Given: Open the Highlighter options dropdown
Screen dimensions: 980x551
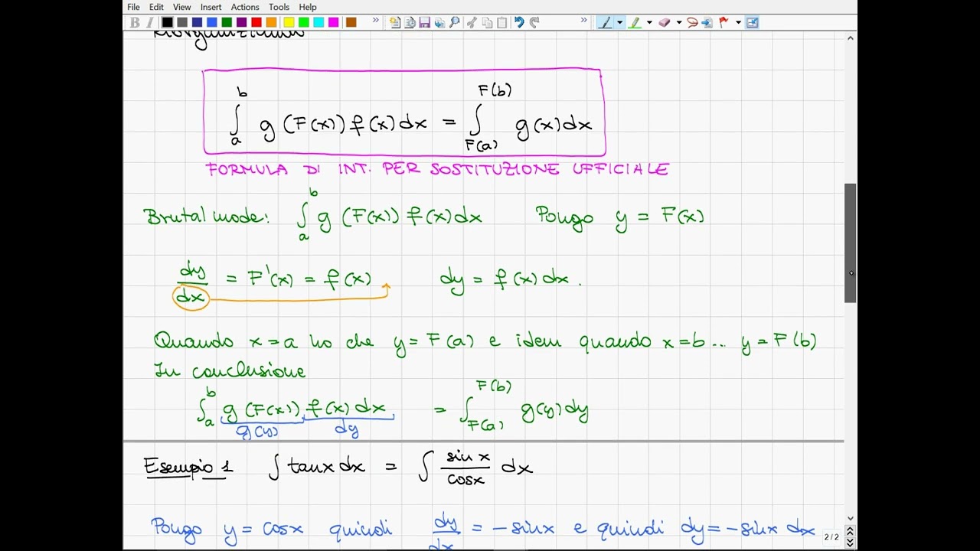Looking at the screenshot, I should pyautogui.click(x=649, y=22).
